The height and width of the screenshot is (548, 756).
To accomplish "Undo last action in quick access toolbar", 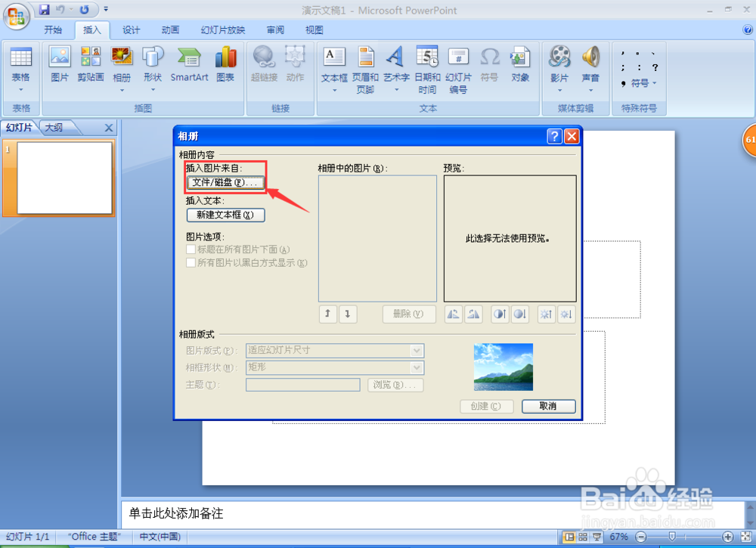I will tap(60, 9).
